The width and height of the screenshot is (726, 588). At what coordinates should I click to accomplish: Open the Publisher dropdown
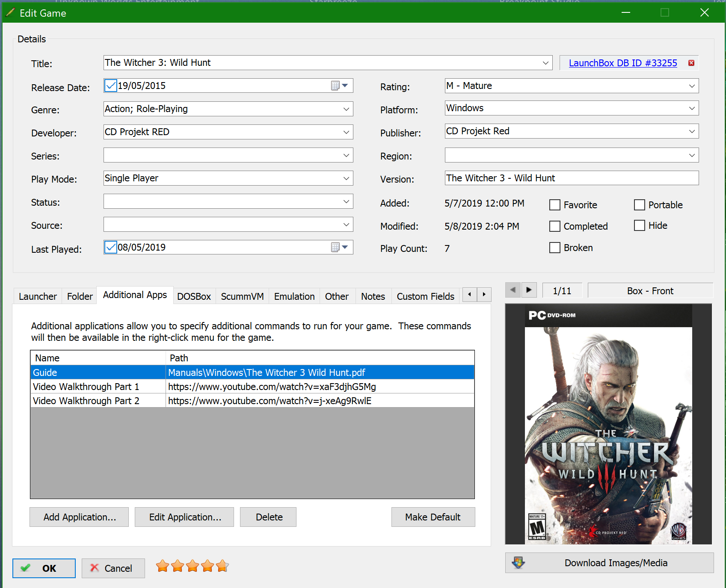tap(692, 131)
